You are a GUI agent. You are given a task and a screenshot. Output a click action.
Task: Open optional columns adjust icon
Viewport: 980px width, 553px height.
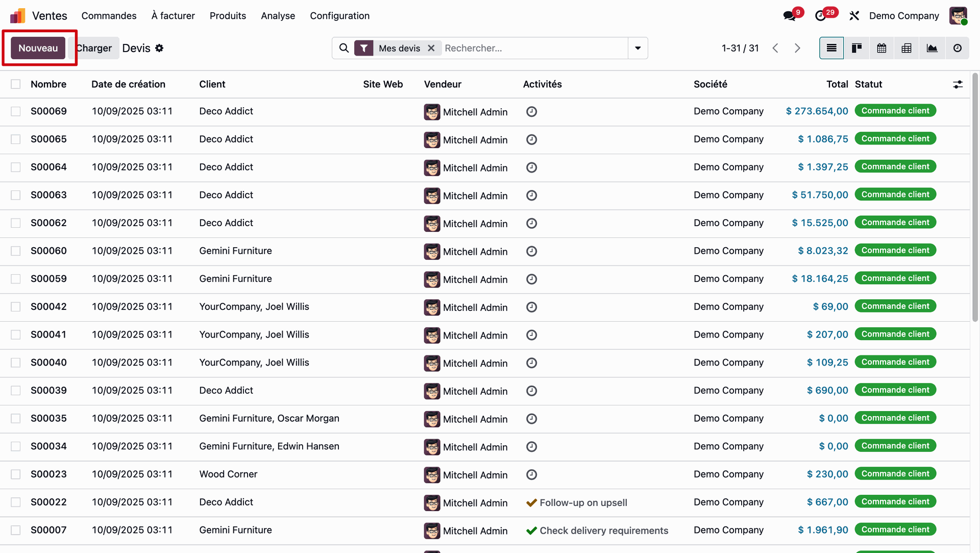point(958,84)
